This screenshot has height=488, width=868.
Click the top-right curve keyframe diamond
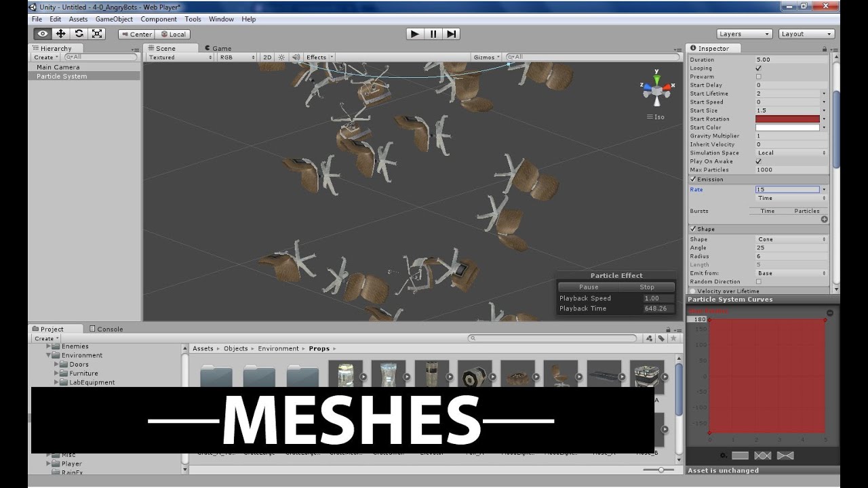pos(825,320)
